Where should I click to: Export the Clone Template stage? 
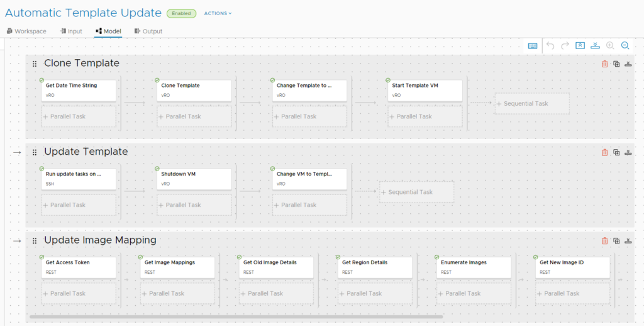(628, 64)
